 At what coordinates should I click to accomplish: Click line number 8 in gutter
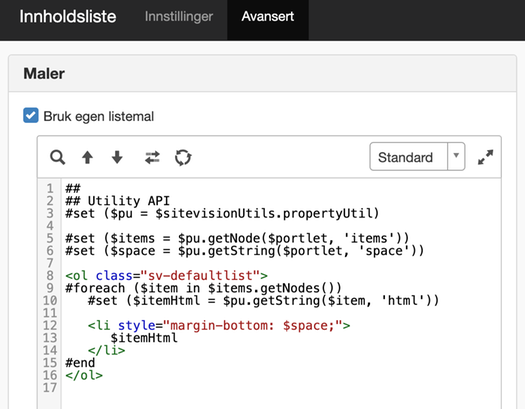(x=50, y=276)
